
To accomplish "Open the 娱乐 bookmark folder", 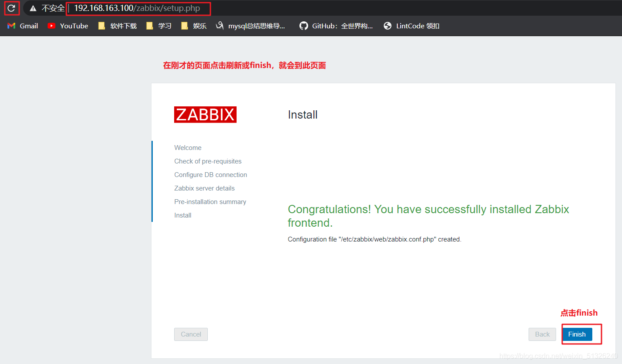I will click(194, 26).
